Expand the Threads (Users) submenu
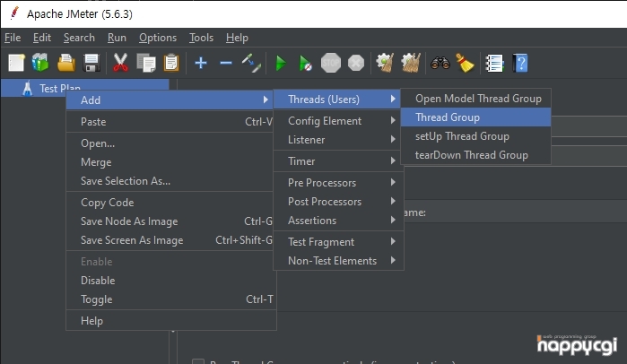The image size is (627, 364). [338, 100]
